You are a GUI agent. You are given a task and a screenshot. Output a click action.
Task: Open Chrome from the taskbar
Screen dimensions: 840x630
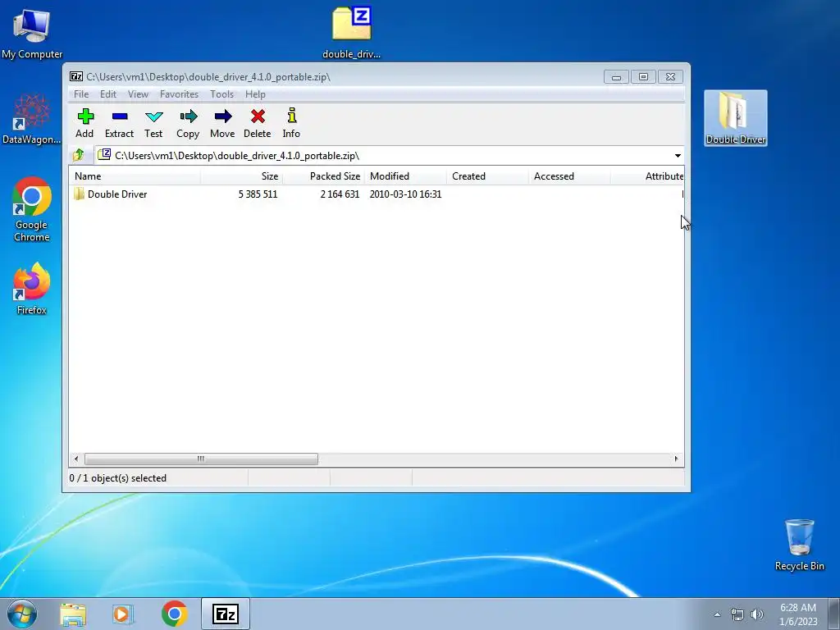[174, 614]
